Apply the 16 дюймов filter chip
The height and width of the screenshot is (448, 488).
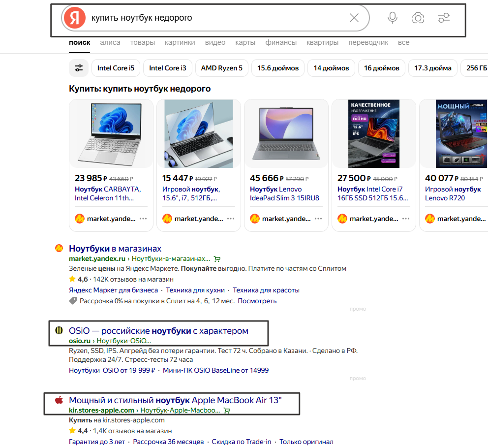pos(382,68)
